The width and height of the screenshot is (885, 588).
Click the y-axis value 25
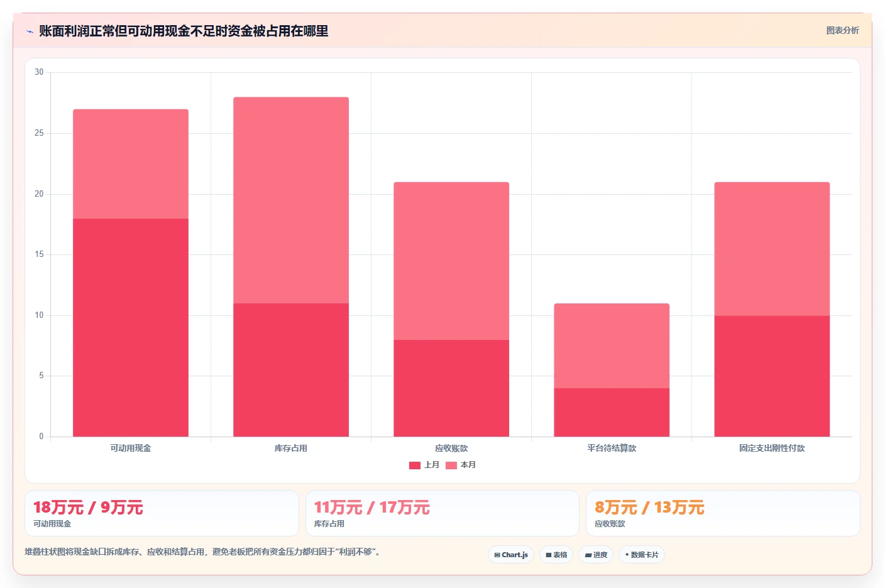click(39, 133)
